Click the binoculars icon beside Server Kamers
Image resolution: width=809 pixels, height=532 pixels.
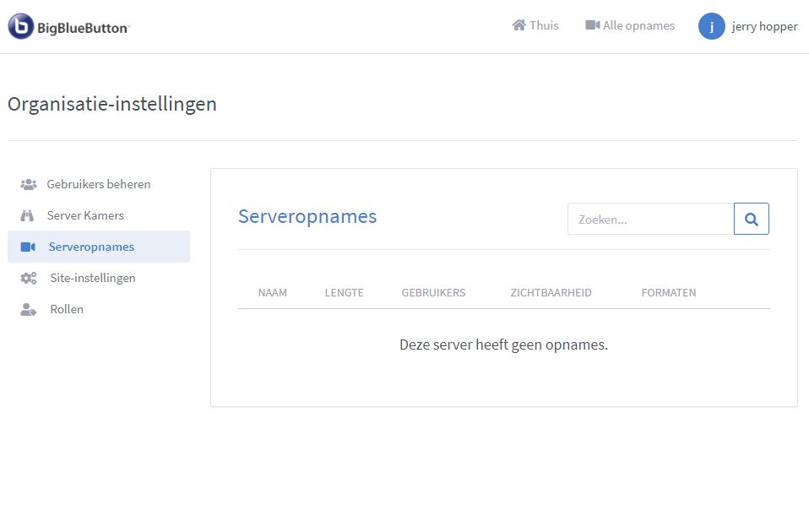click(x=28, y=215)
